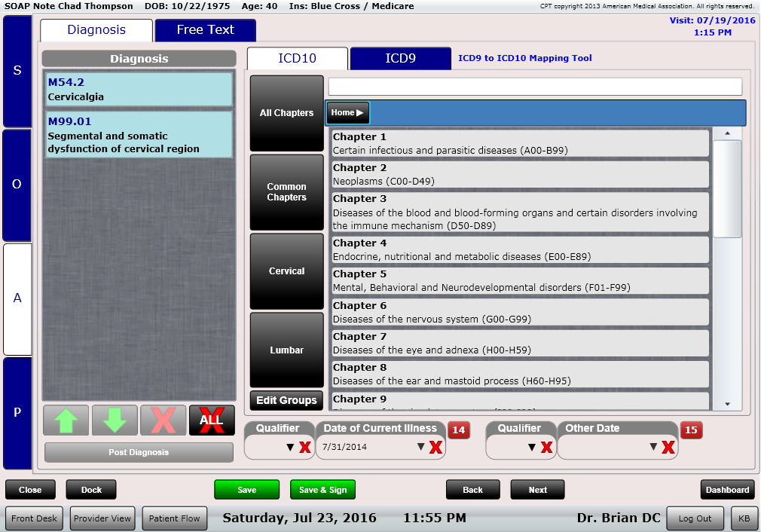The height and width of the screenshot is (532, 761).
Task: Expand first Qualifier dropdown arrow
Action: click(290, 448)
